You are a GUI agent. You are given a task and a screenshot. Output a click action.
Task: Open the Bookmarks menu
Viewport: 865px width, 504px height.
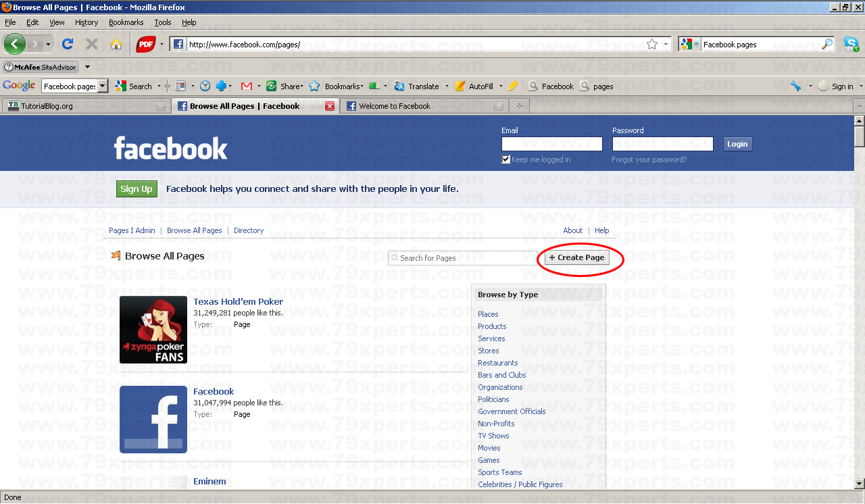pos(126,22)
